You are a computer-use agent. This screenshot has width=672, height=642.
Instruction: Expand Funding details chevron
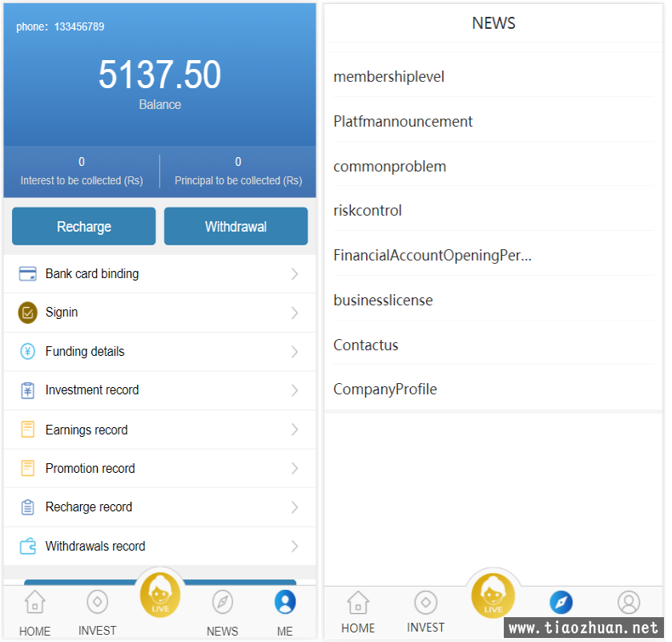[295, 352]
